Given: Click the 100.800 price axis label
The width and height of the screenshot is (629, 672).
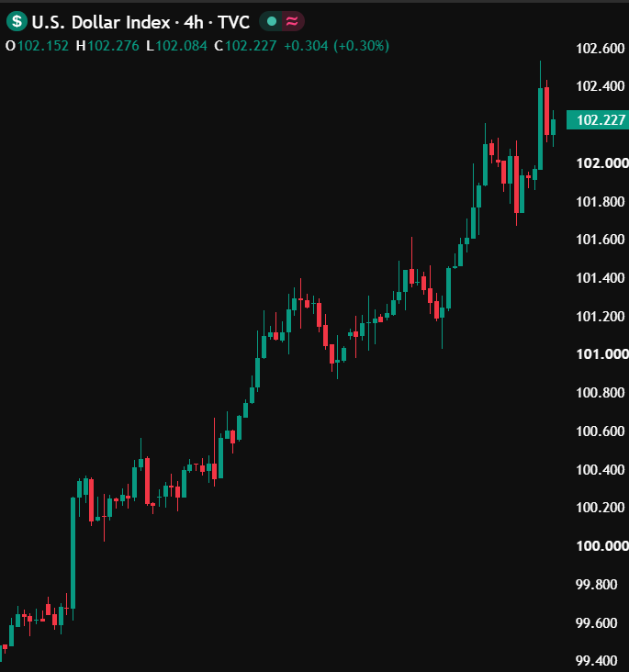Looking at the screenshot, I should point(600,393).
